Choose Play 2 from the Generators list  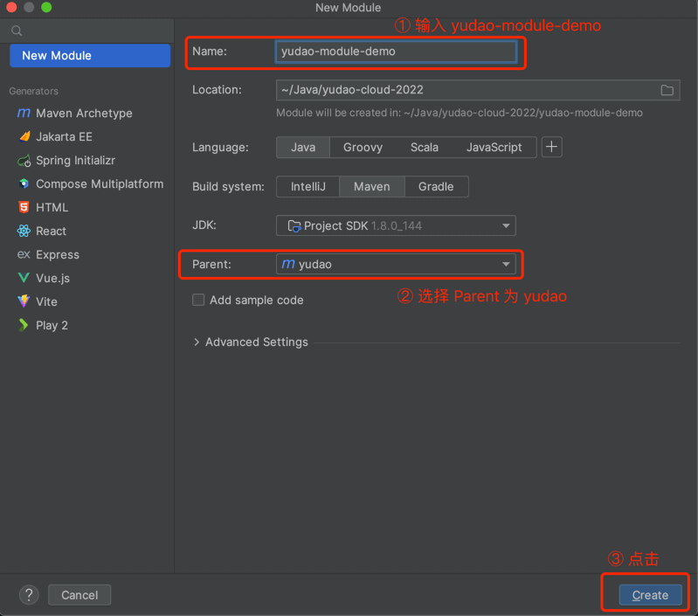point(52,325)
